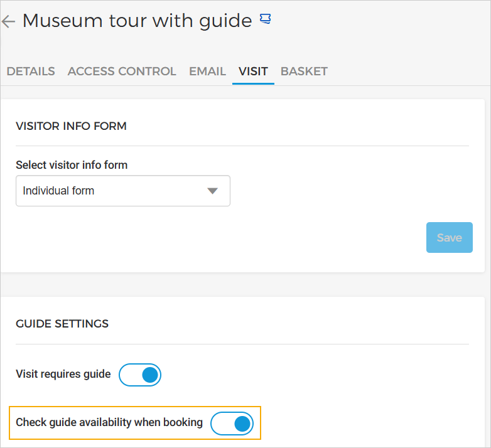Select the VISIT tab

[253, 71]
